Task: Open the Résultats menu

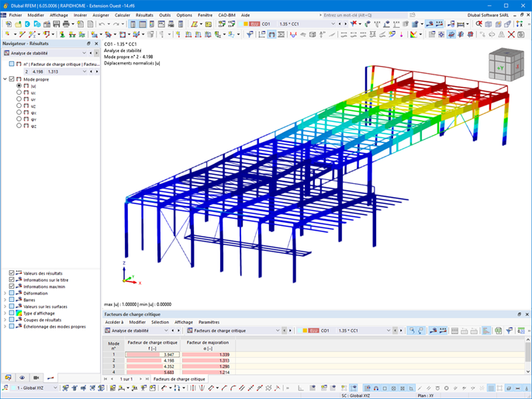Action: click(x=144, y=16)
